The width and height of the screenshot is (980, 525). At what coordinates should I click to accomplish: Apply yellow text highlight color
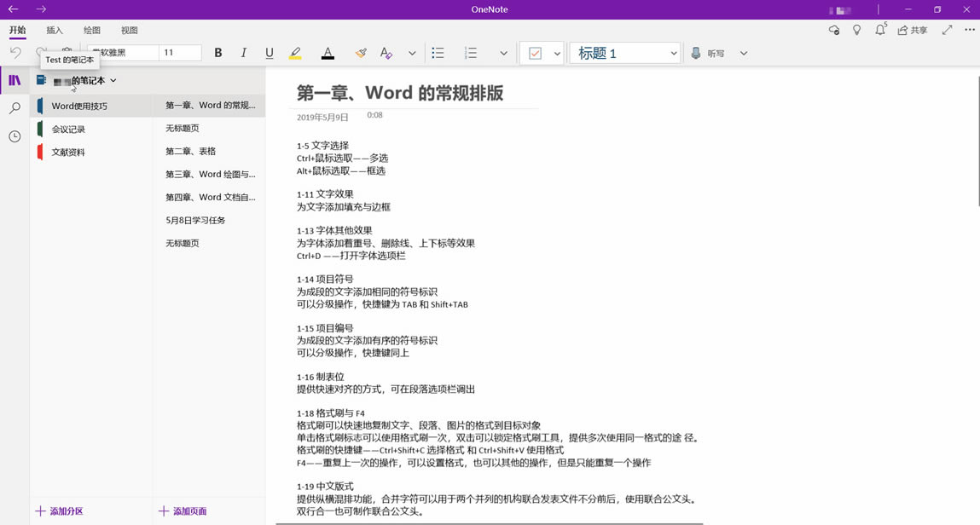coord(295,53)
